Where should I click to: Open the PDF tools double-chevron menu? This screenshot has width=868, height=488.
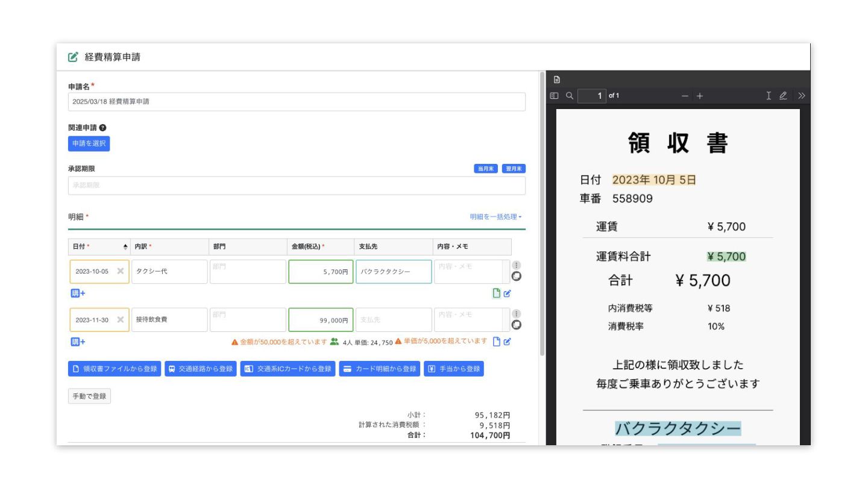[801, 96]
